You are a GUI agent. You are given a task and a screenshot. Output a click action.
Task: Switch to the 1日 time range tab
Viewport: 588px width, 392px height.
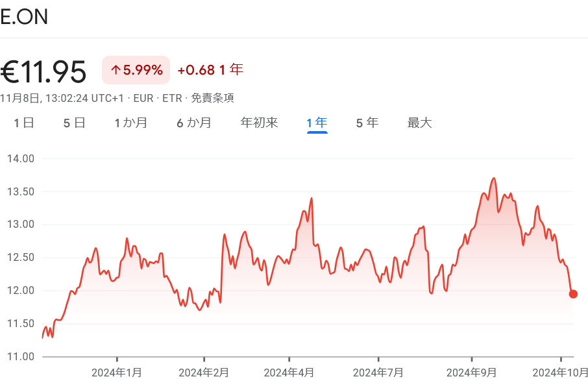(23, 122)
